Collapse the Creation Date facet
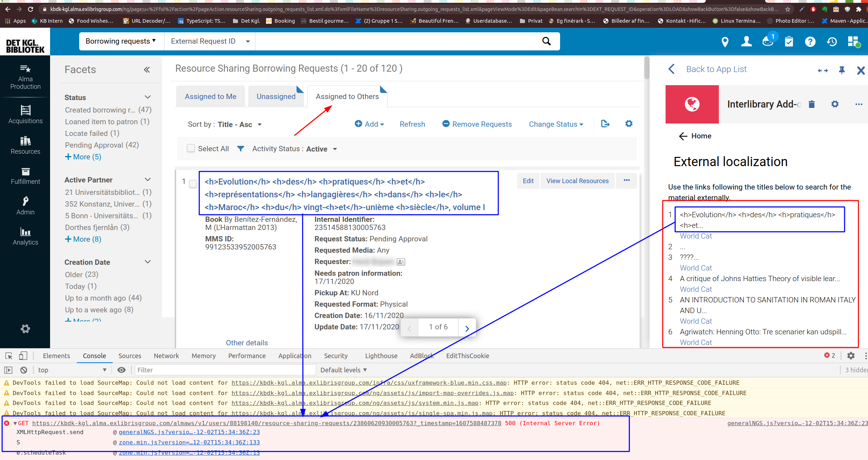 [148, 262]
